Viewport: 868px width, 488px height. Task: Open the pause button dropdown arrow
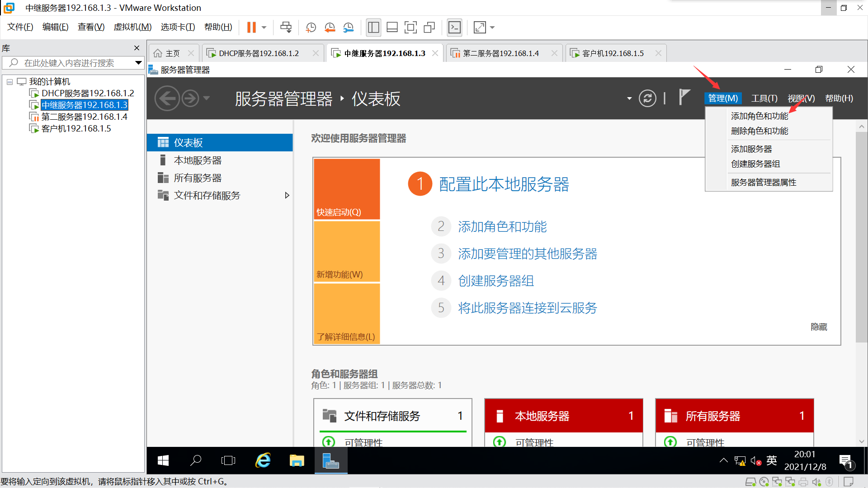(x=264, y=28)
